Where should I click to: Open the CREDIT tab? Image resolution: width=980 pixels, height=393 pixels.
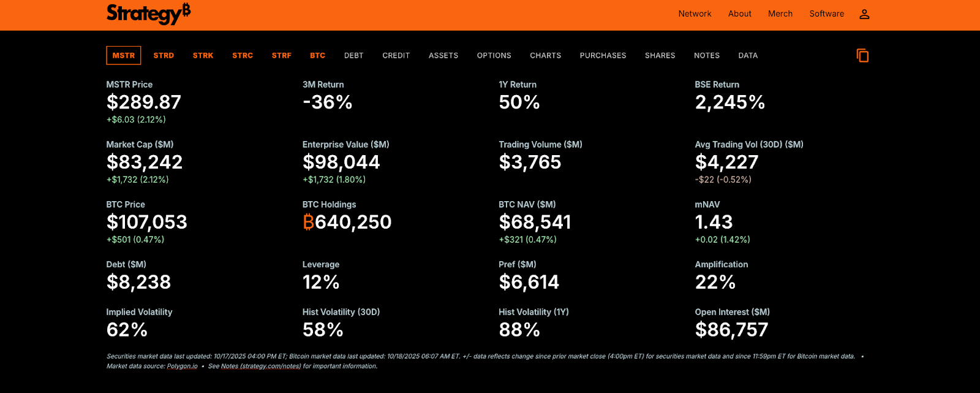coord(396,56)
